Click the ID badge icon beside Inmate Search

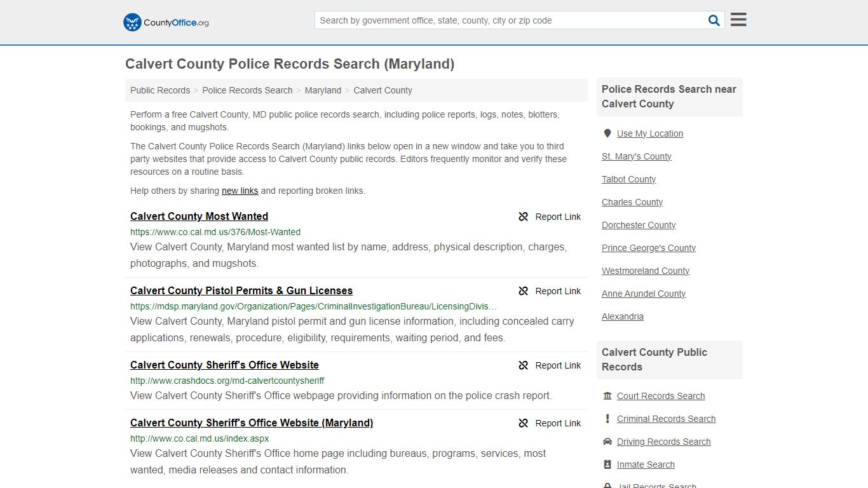pyautogui.click(x=608, y=464)
